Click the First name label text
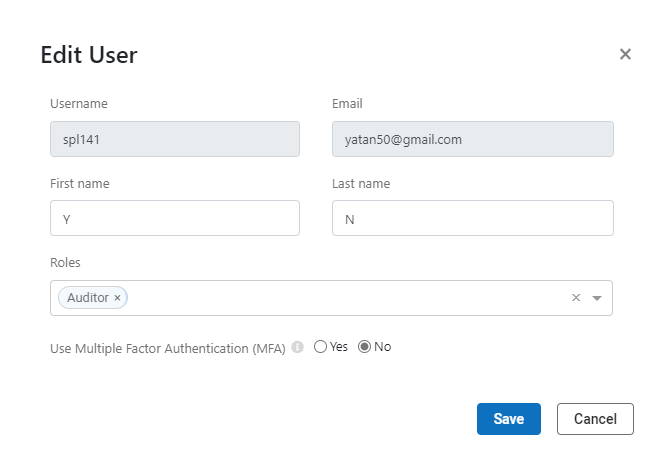The width and height of the screenshot is (668, 473). 80,184
